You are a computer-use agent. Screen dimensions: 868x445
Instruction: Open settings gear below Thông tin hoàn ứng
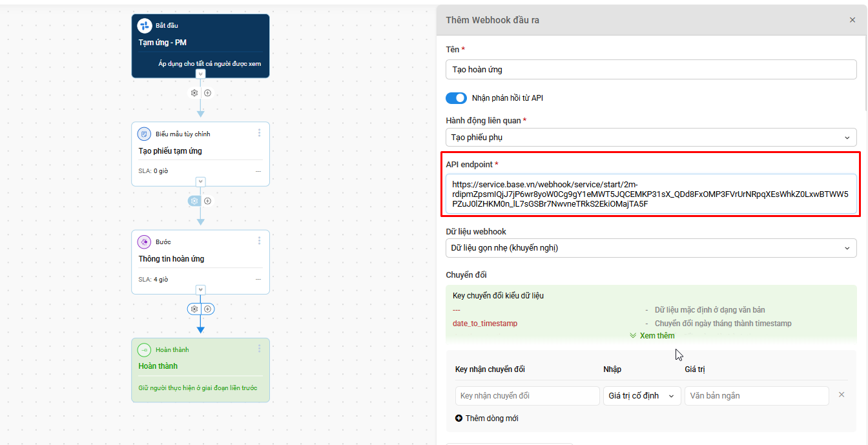194,309
